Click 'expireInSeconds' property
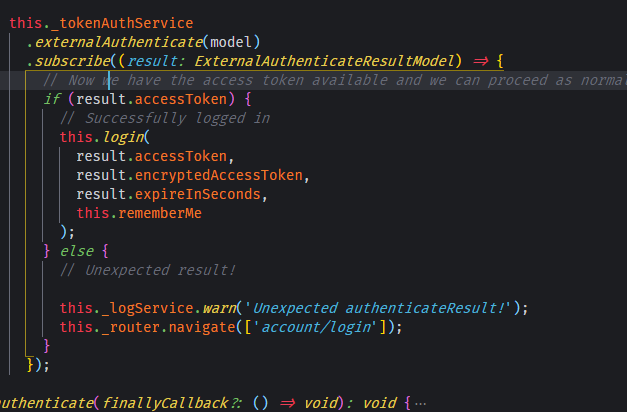 pyautogui.click(x=198, y=194)
